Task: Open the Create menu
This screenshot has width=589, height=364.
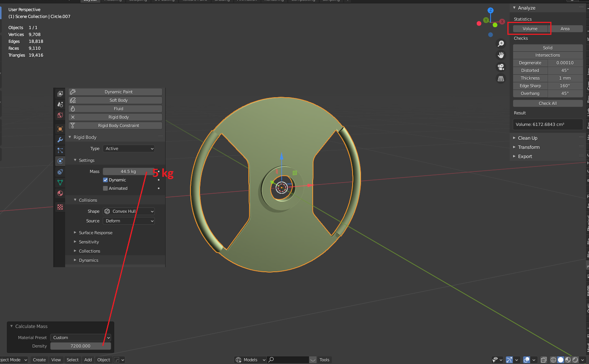Action: pos(39,360)
